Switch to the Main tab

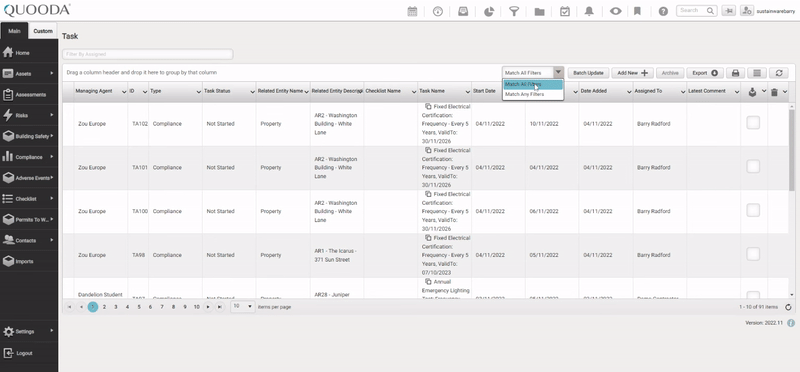click(14, 31)
